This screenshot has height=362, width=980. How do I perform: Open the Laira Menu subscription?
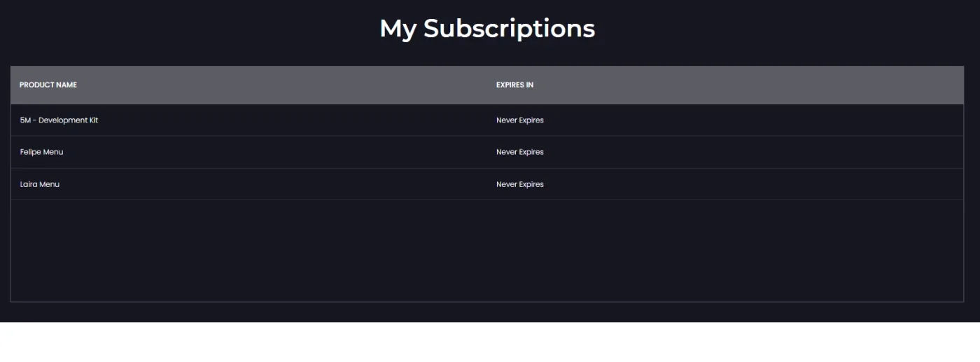[40, 184]
